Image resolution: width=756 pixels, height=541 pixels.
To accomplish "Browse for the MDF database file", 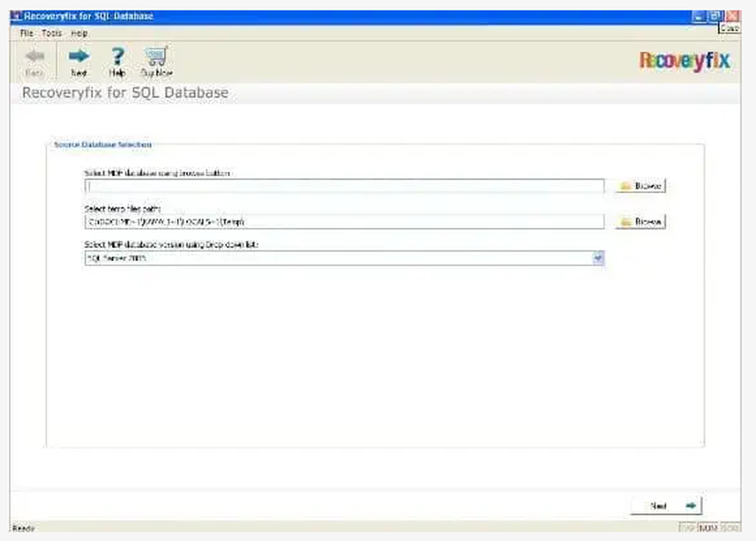I will pyautogui.click(x=640, y=186).
